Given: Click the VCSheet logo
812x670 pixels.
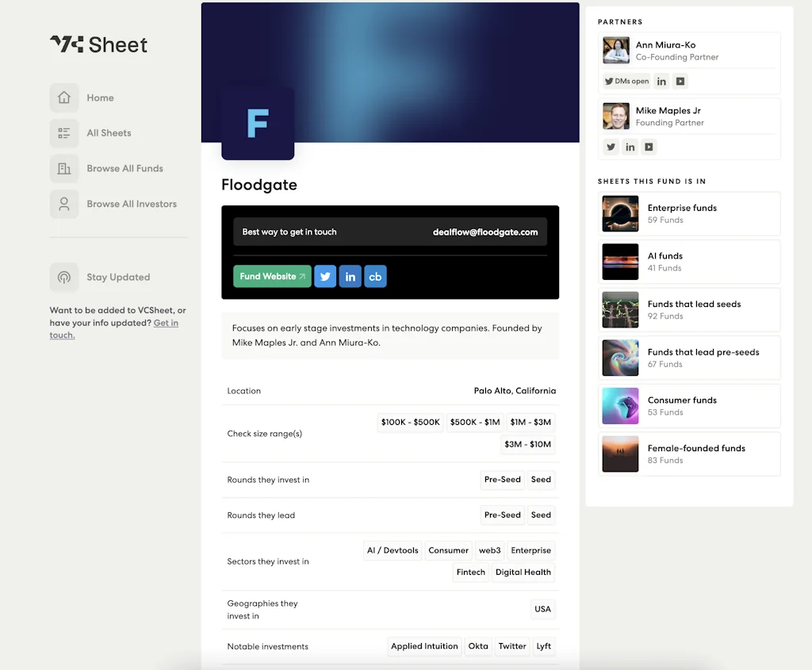Looking at the screenshot, I should (98, 45).
